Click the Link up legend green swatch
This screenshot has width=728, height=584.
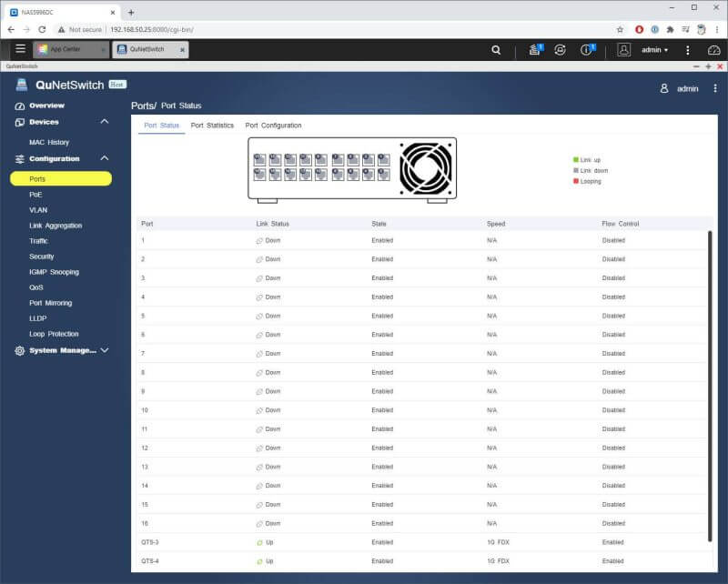coord(576,160)
